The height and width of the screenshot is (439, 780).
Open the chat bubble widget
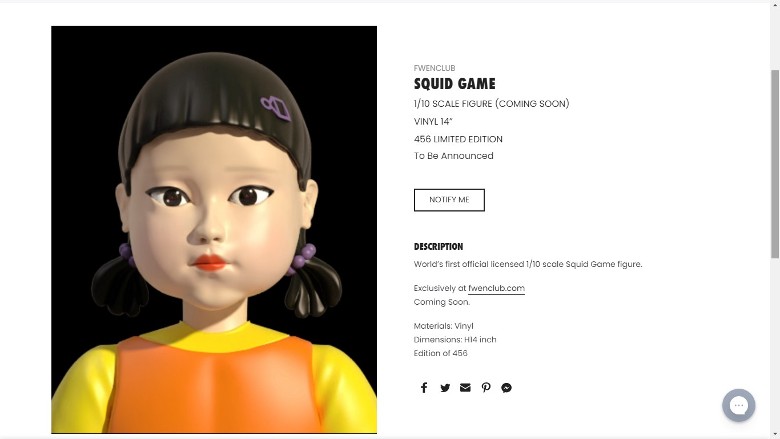pos(739,405)
